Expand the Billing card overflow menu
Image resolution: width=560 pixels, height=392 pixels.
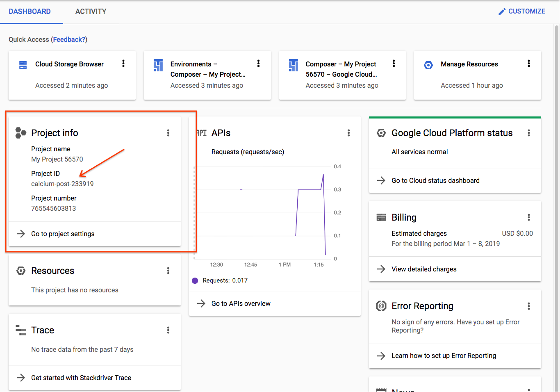click(x=528, y=217)
